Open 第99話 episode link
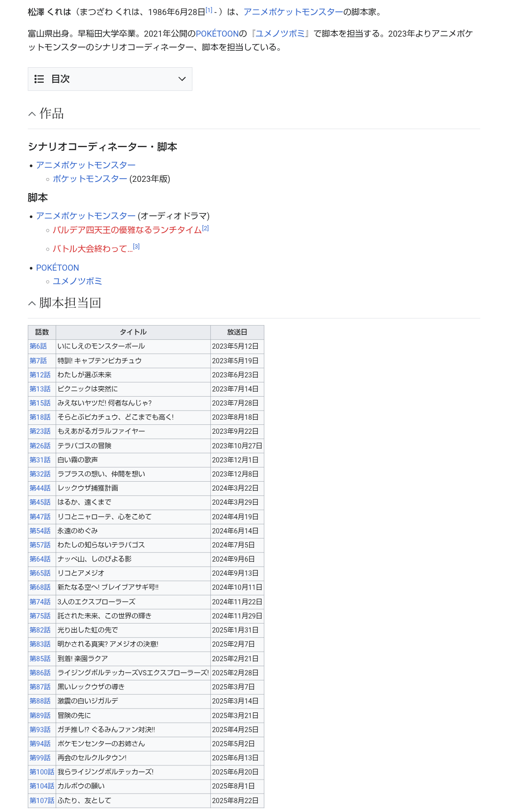508x812 pixels. click(x=40, y=758)
